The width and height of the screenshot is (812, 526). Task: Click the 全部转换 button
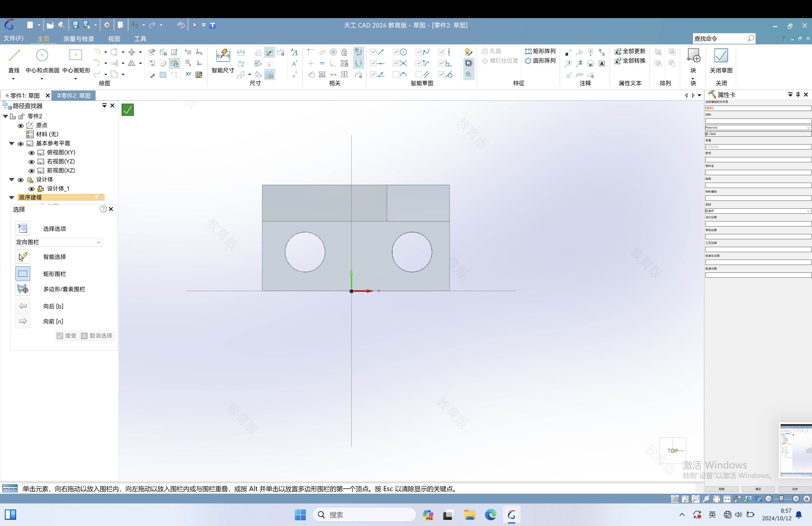click(630, 61)
